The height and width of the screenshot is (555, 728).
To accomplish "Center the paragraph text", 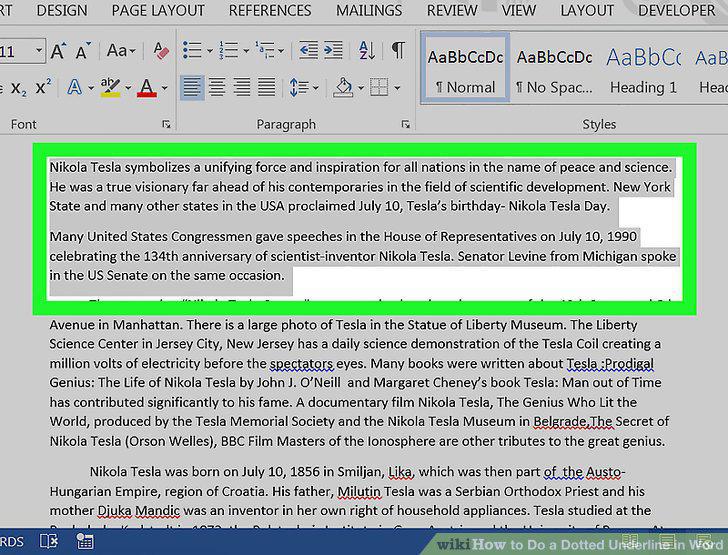I will (217, 87).
